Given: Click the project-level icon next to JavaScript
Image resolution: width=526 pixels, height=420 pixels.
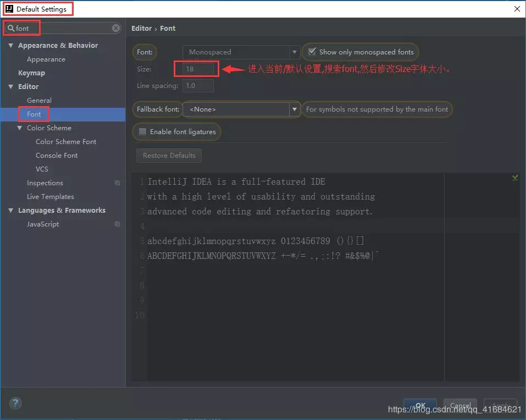Looking at the screenshot, I should (117, 224).
